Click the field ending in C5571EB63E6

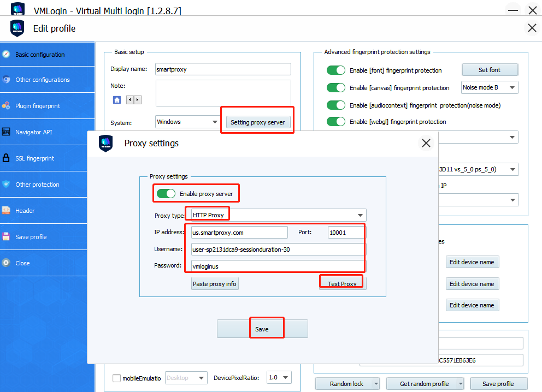(x=480, y=360)
